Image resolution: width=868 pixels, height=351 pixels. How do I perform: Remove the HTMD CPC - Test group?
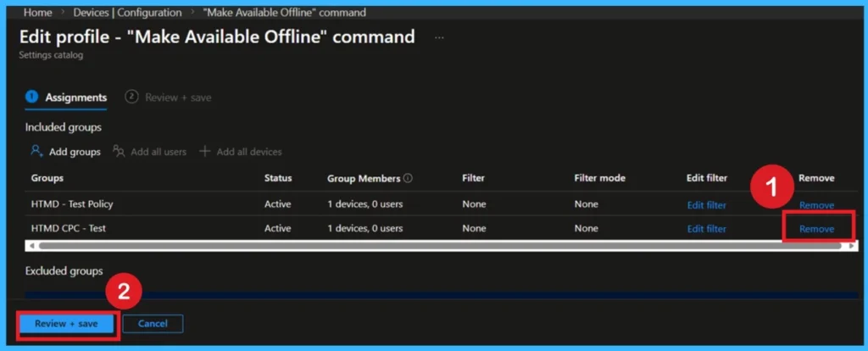pyautogui.click(x=816, y=229)
